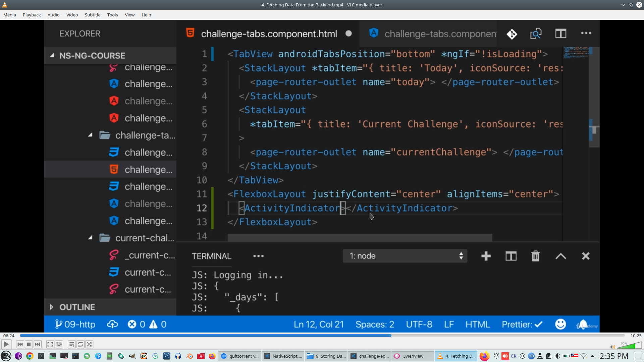This screenshot has width=644, height=362.
Task: Skip to next media in playlist
Action: click(x=38, y=344)
